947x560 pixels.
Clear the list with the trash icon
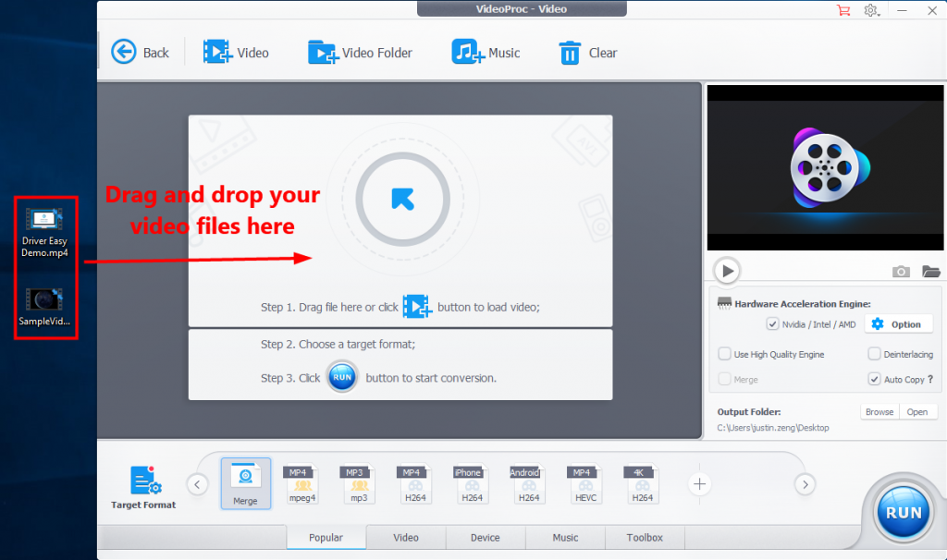(570, 53)
